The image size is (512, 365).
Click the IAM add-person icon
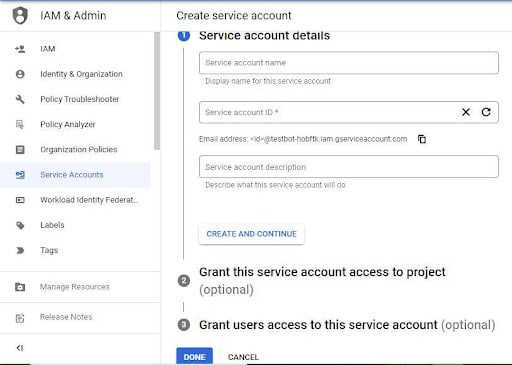[x=20, y=49]
